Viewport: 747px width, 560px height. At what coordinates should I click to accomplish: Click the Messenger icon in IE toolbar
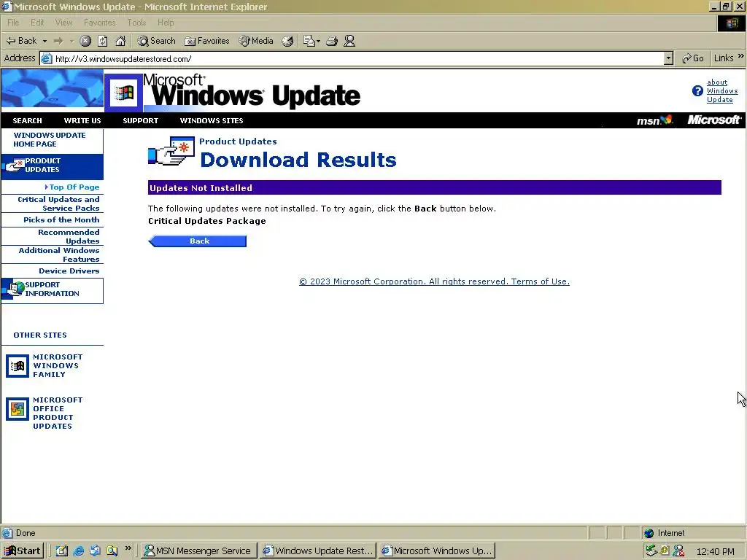pos(349,41)
